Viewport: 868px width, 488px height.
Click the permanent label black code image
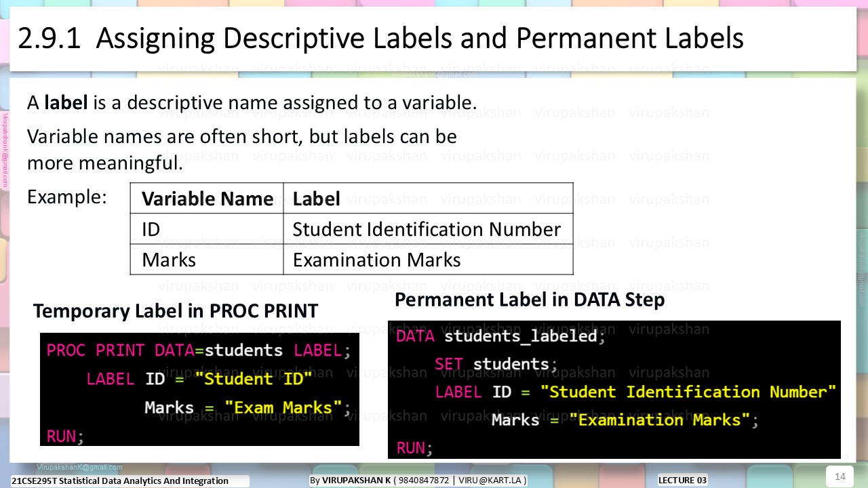pyautogui.click(x=614, y=390)
